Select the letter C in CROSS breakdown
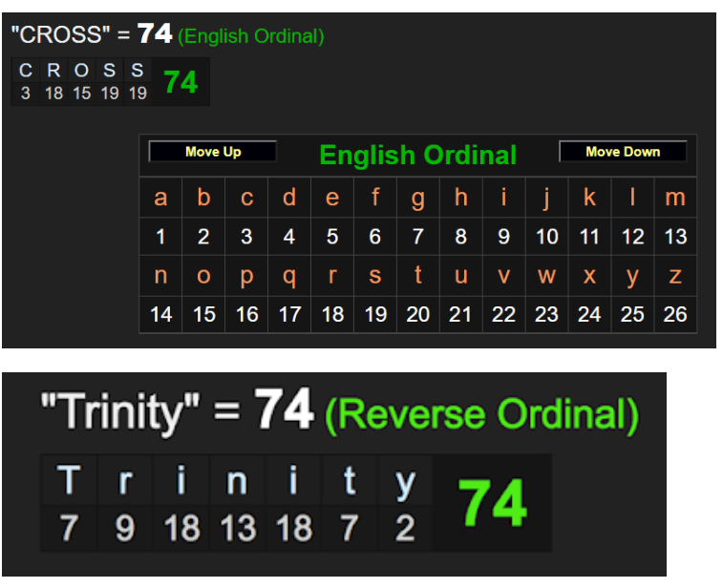The height and width of the screenshot is (588, 723). [26, 72]
